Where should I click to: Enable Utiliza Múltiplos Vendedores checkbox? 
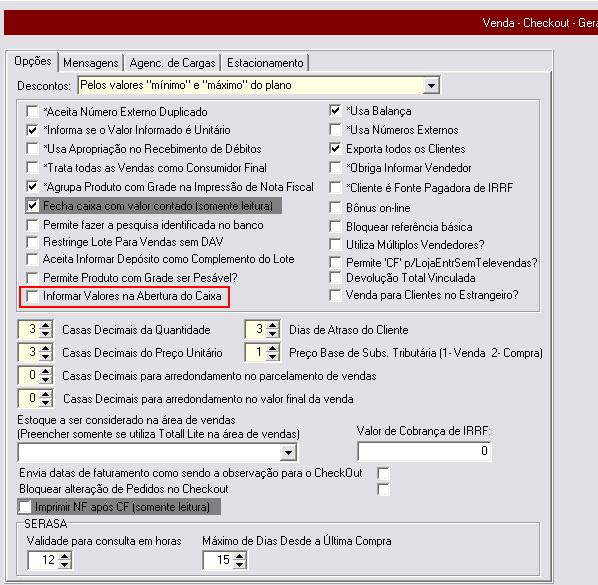click(x=335, y=244)
